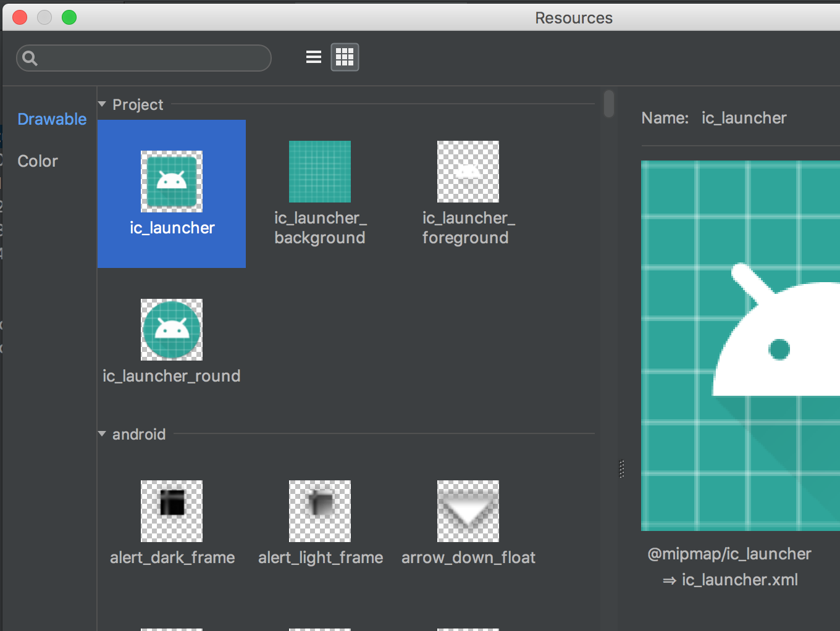This screenshot has width=840, height=631.
Task: Switch to list view
Action: coord(314,57)
